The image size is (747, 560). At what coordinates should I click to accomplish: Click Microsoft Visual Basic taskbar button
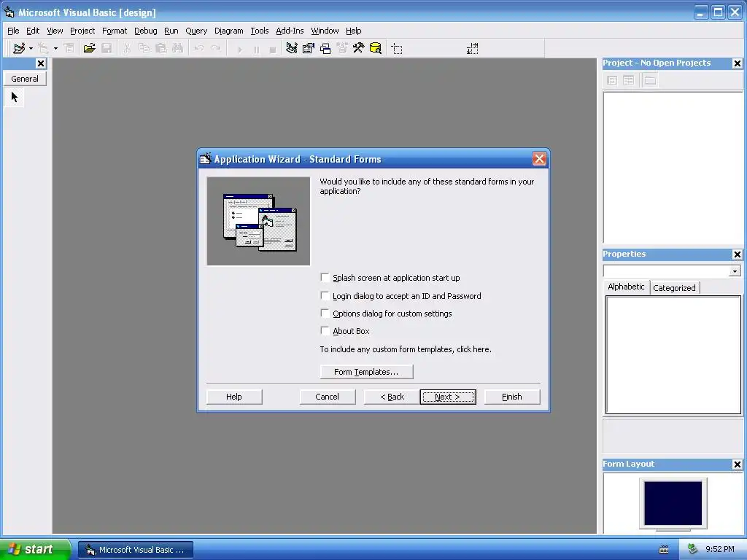pos(136,550)
